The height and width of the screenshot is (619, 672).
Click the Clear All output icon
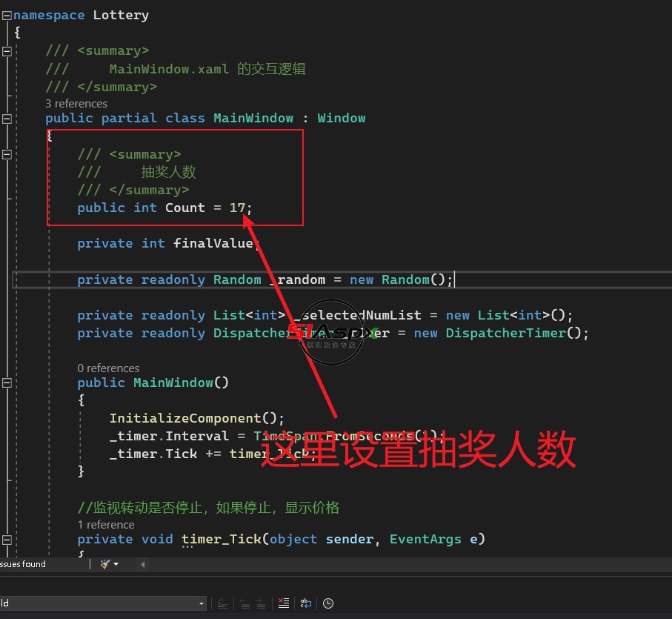point(284,603)
